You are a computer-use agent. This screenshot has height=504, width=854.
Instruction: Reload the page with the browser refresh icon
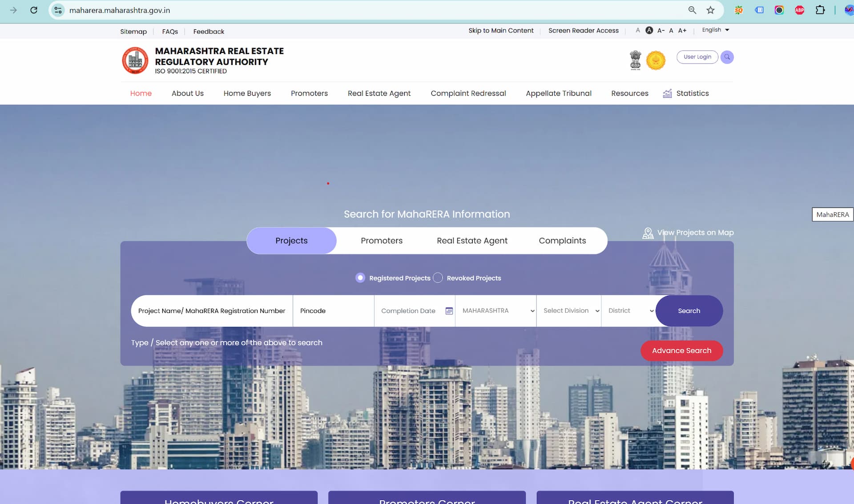click(x=34, y=10)
